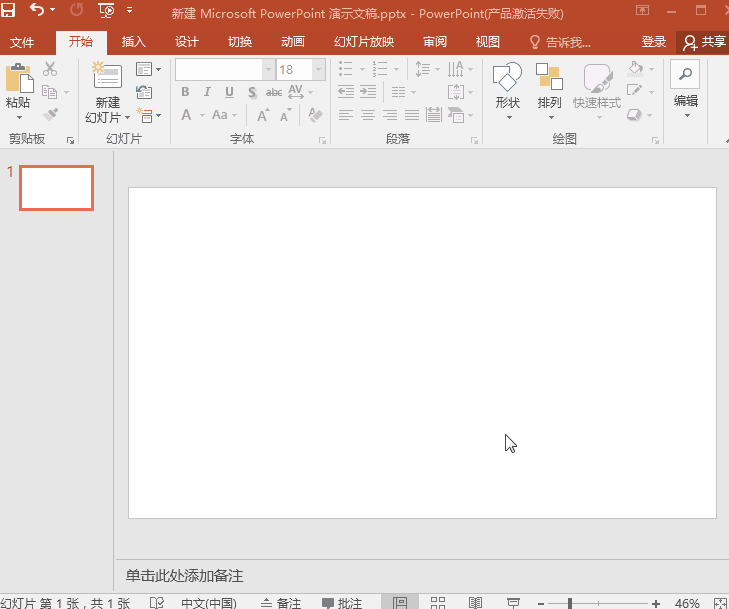Click the Undo arrow icon
This screenshot has width=729, height=609.
(37, 12)
